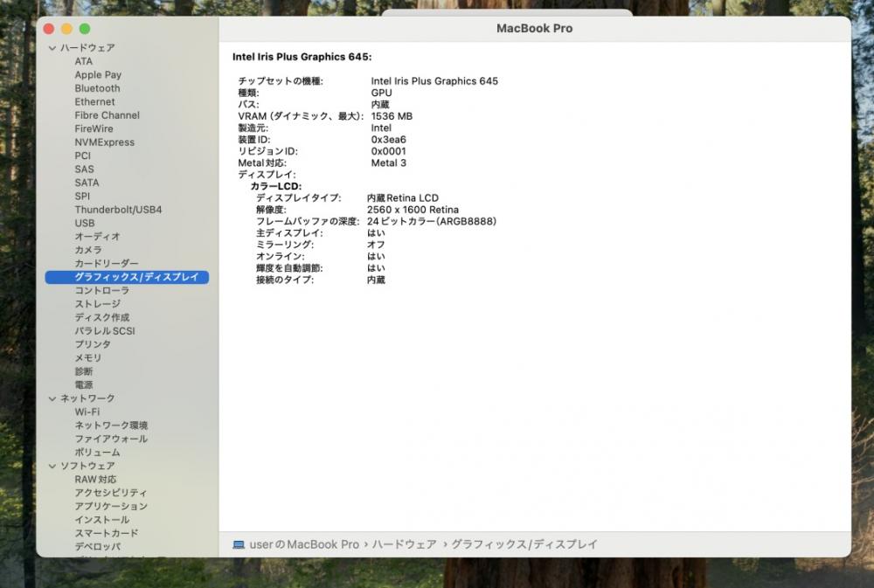Select プリンタ in the hardware list

point(93,344)
